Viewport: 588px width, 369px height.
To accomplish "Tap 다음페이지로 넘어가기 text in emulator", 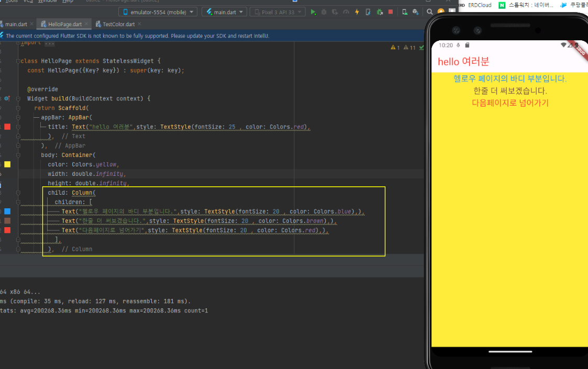I will (510, 103).
